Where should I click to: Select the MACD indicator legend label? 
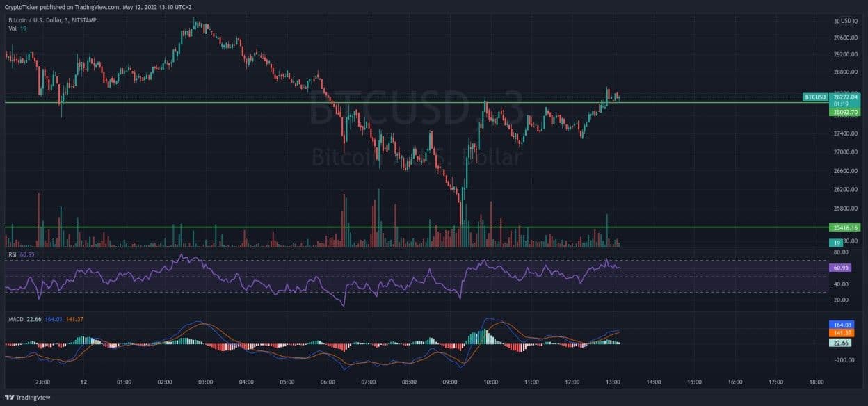(x=17, y=319)
